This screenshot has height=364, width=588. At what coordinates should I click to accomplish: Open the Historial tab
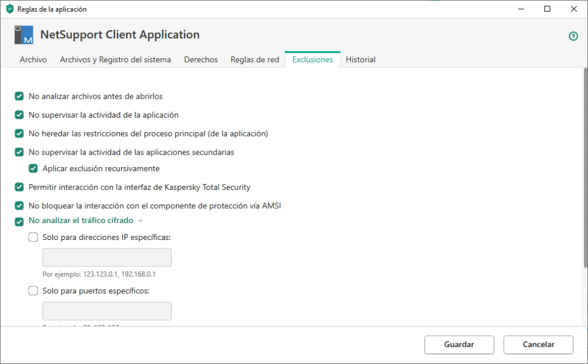point(360,59)
